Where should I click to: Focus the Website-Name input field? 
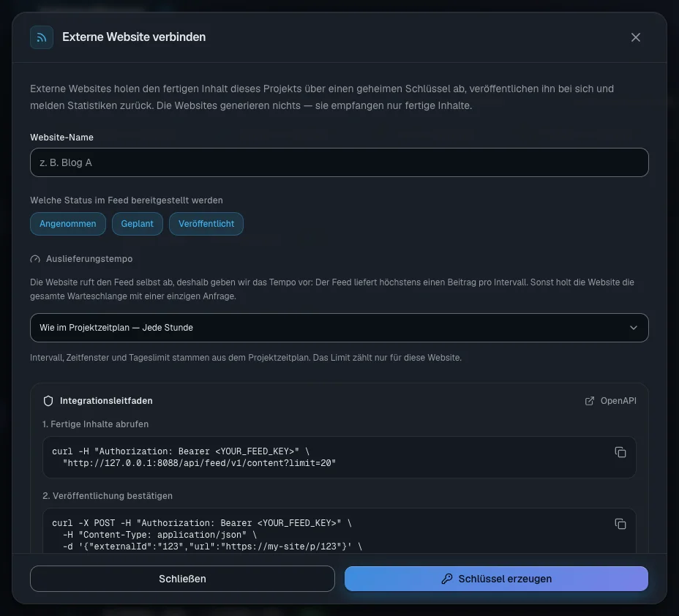click(339, 162)
